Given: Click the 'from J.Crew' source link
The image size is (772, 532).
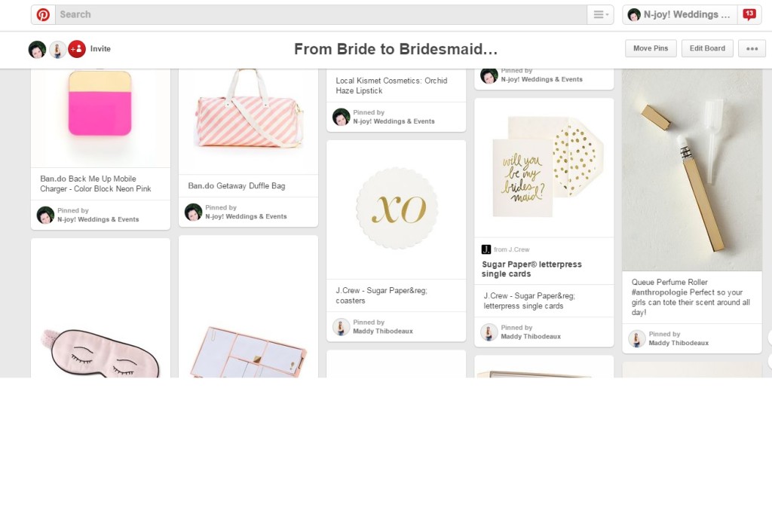Looking at the screenshot, I should 512,249.
